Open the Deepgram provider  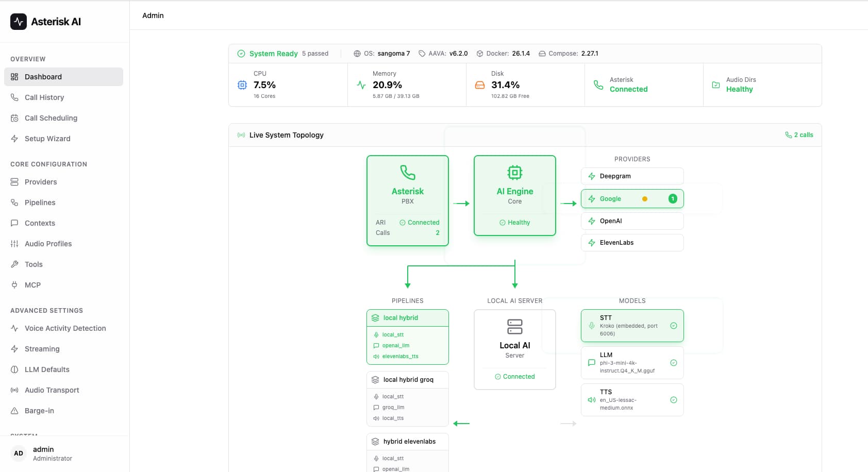(x=632, y=176)
